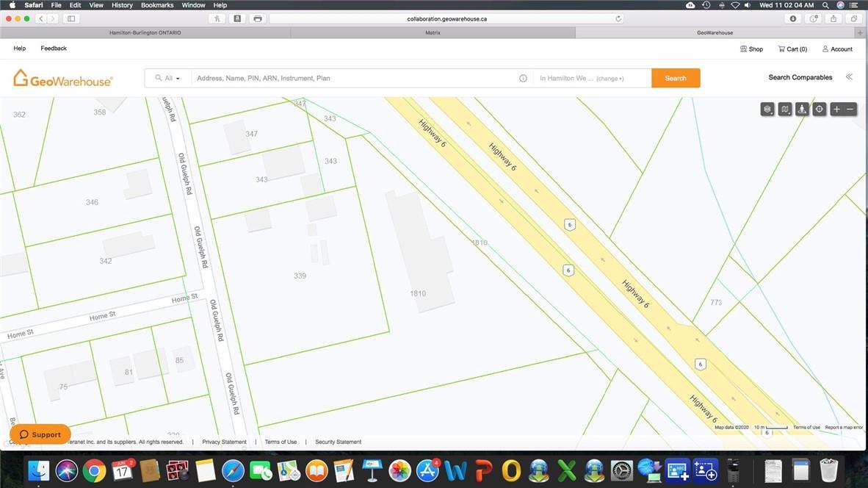Screen dimensions: 868x488
Task: Launch Google Chrome from the dock
Action: coord(94,471)
